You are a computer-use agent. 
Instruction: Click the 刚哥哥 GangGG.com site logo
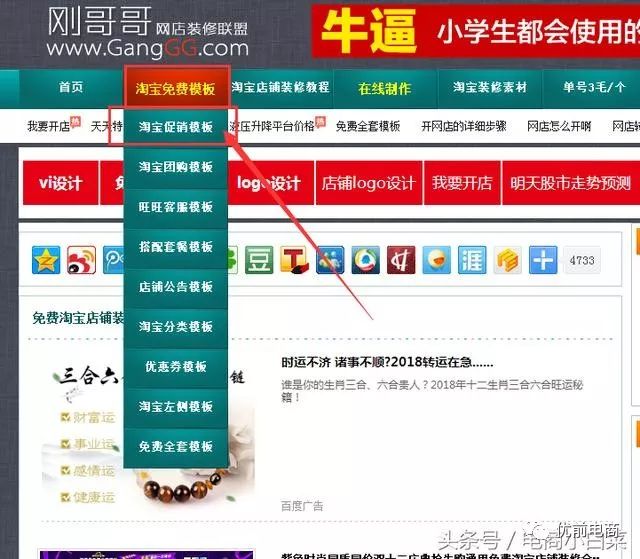[x=147, y=32]
